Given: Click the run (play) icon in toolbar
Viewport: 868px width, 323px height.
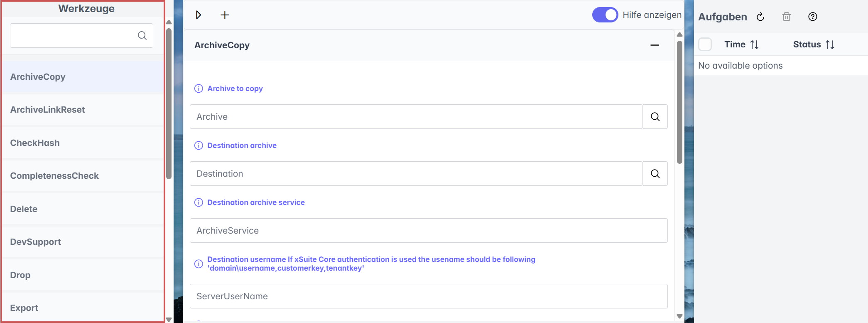Looking at the screenshot, I should tap(199, 15).
